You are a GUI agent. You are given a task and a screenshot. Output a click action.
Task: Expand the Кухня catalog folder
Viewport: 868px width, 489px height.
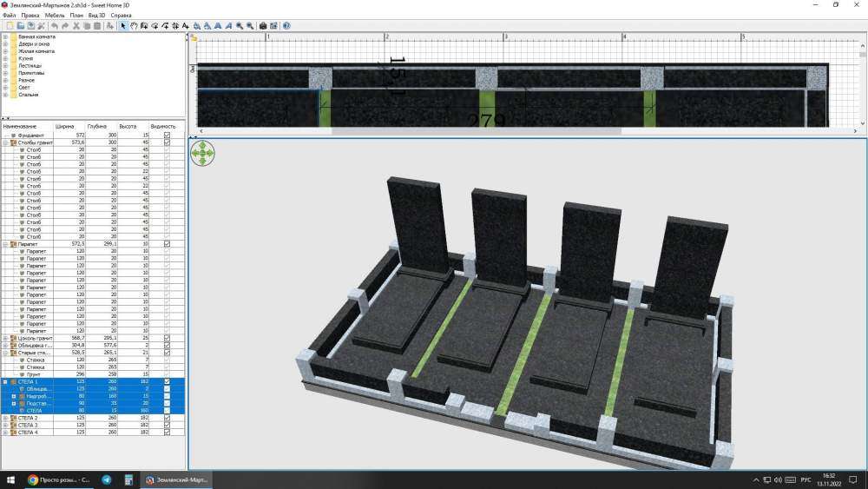[x=5, y=59]
